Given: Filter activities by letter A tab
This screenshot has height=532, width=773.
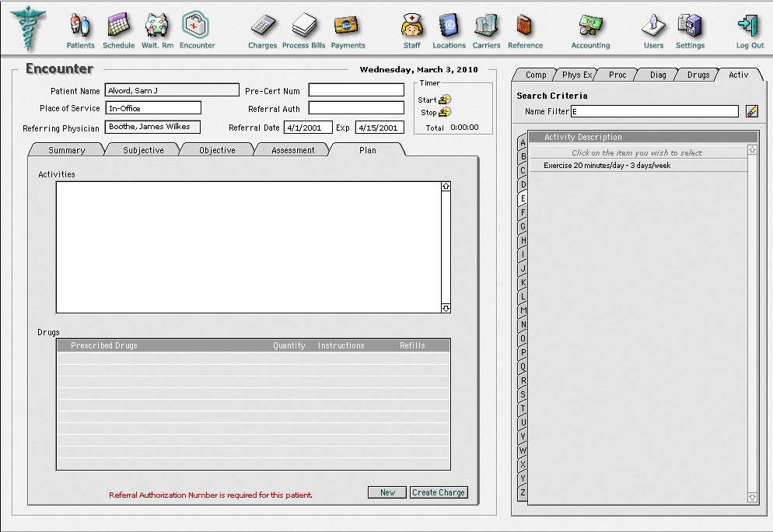Looking at the screenshot, I should tap(523, 142).
